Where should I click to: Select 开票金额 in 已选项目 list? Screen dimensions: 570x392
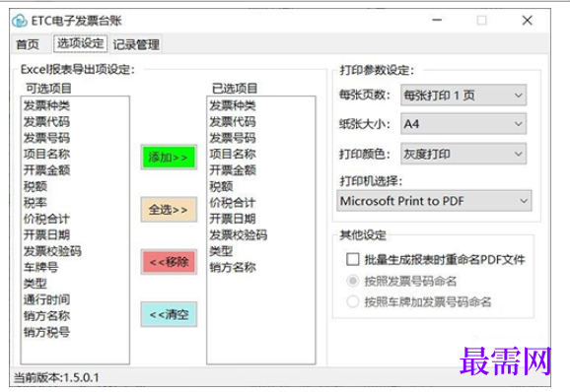click(x=233, y=170)
